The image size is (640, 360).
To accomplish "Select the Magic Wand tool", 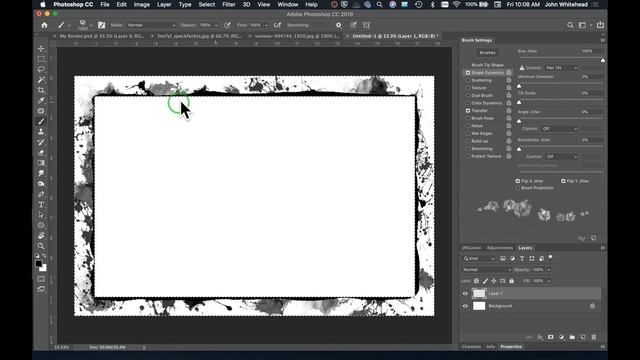I will point(41,80).
